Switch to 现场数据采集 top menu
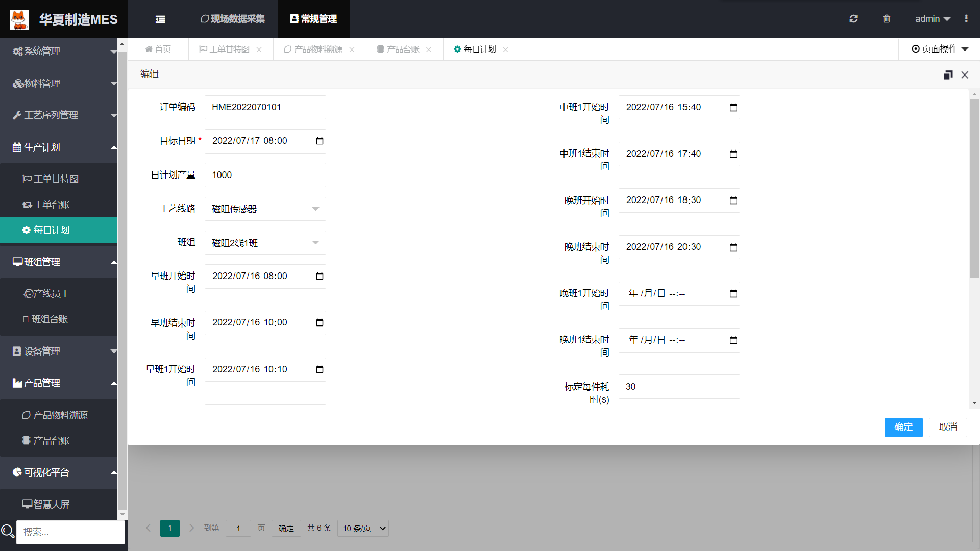The height and width of the screenshot is (551, 980). pos(233,19)
